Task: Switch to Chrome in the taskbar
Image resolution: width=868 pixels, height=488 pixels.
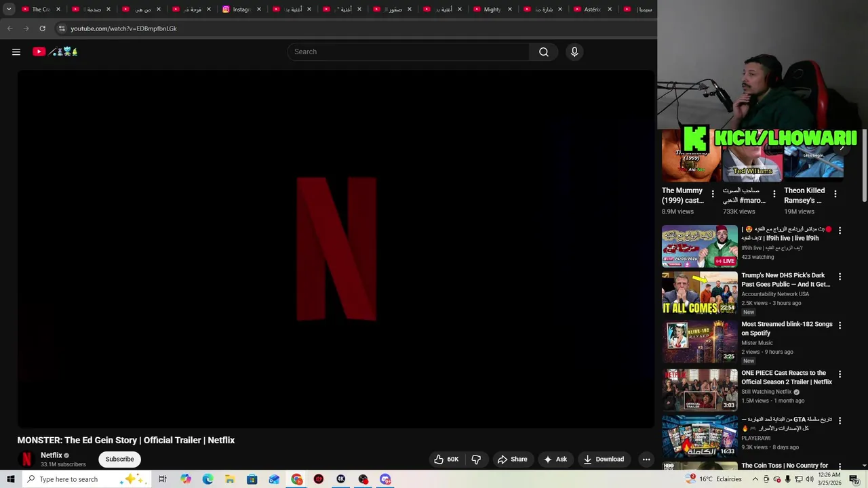Action: tap(297, 479)
